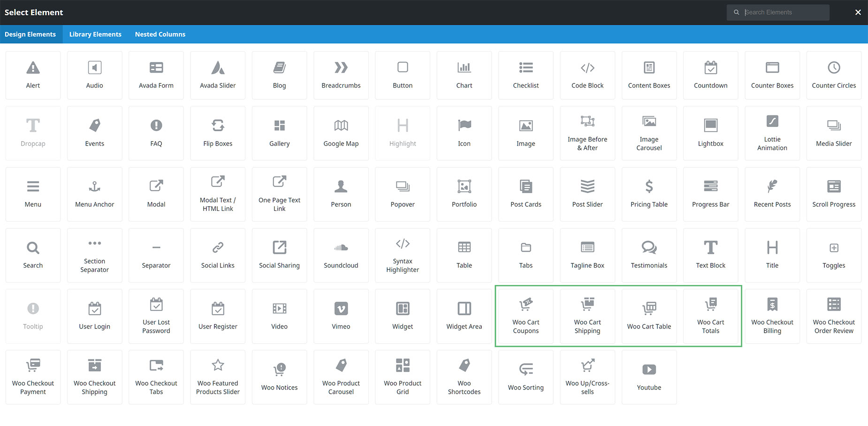Select the Content Boxes element

[x=649, y=75]
